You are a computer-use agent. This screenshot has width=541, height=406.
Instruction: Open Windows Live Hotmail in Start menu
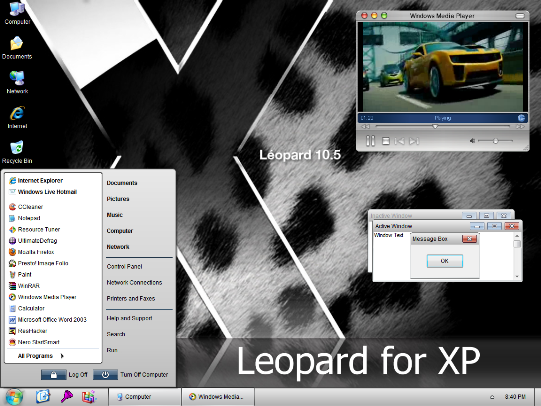pos(43,192)
